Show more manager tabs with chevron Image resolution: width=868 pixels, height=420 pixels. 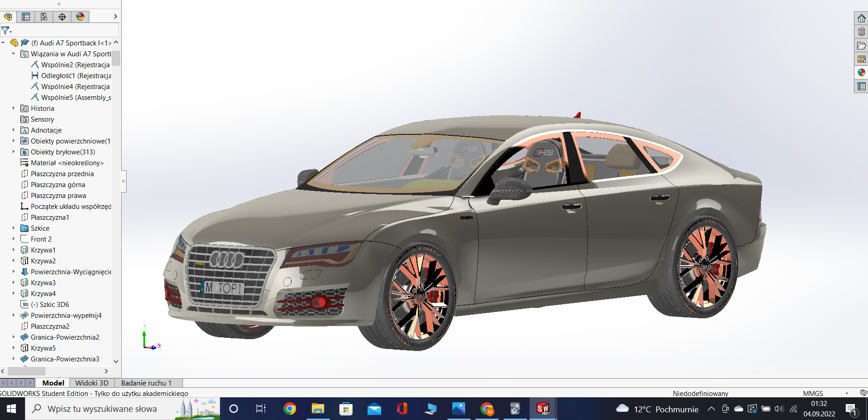pos(115,16)
